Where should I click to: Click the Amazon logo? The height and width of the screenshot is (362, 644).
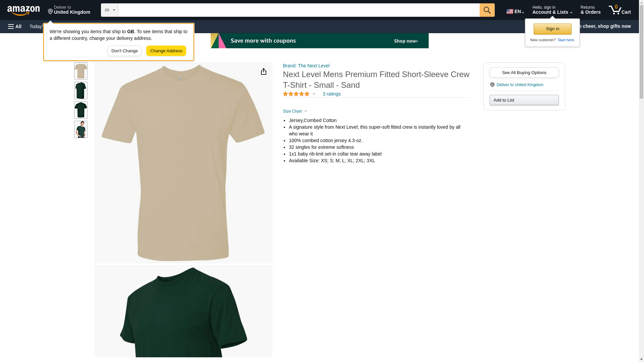pos(23,10)
